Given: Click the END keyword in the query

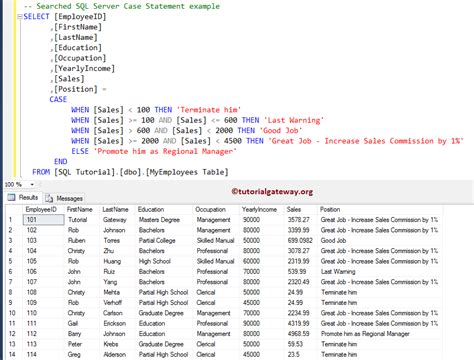Looking at the screenshot, I should (x=61, y=161).
